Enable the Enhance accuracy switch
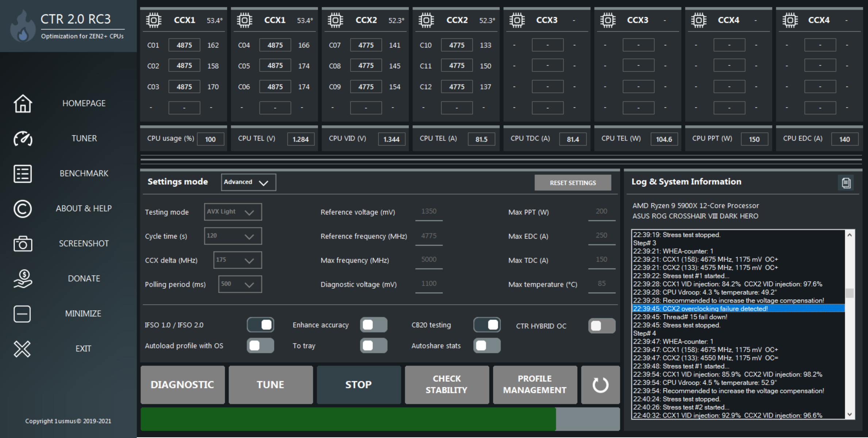Viewport: 868px width, 438px height. click(x=373, y=325)
